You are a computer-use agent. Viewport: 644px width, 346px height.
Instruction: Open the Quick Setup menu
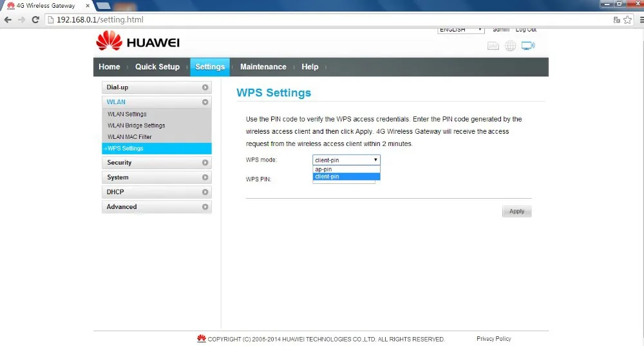pos(157,67)
